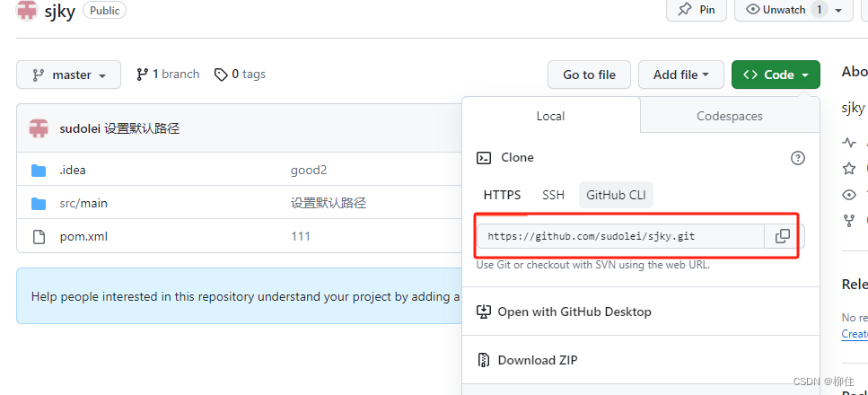The width and height of the screenshot is (868, 395).
Task: Toggle the green Code dropdown button
Action: coord(776,75)
